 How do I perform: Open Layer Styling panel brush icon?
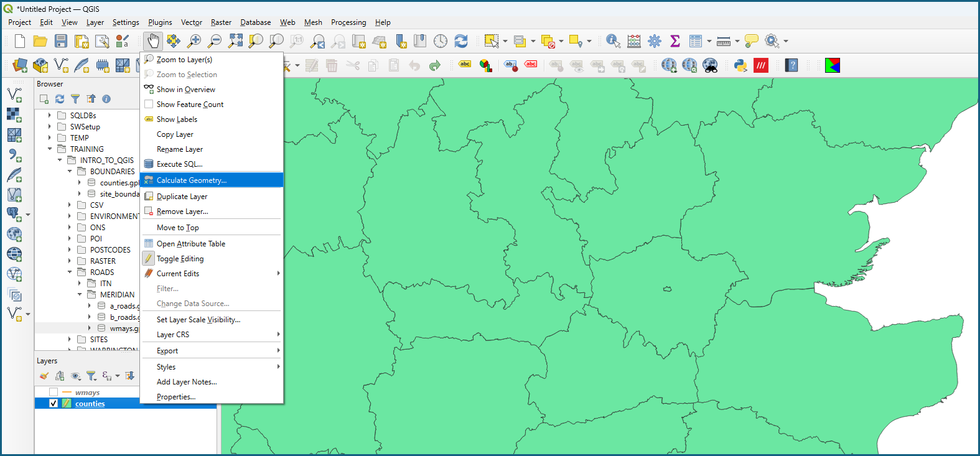[44, 376]
